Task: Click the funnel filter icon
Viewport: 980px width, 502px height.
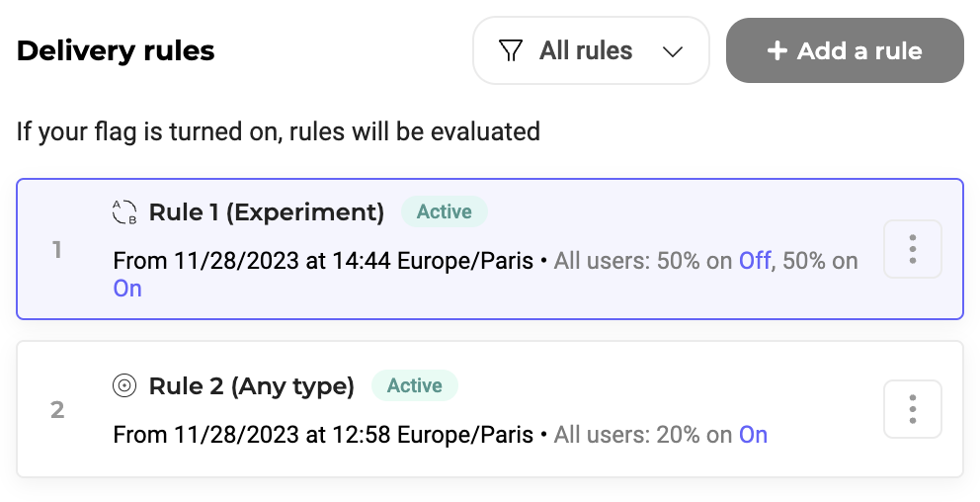Action: (x=511, y=51)
